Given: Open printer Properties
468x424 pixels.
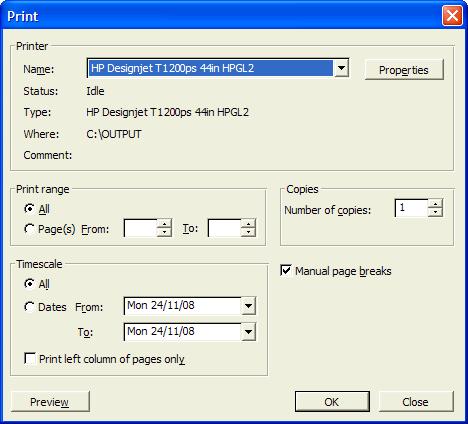Looking at the screenshot, I should 404,70.
